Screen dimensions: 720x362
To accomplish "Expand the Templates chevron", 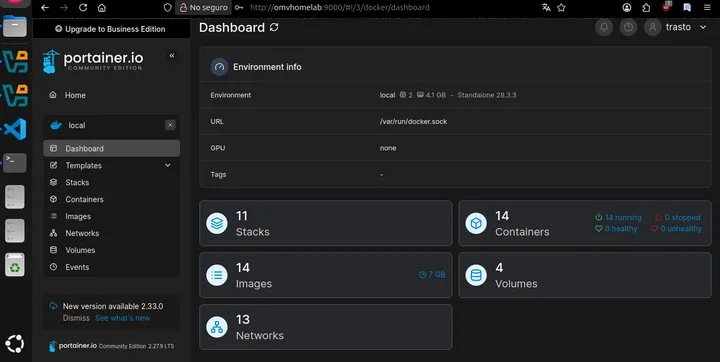I will tap(168, 165).
